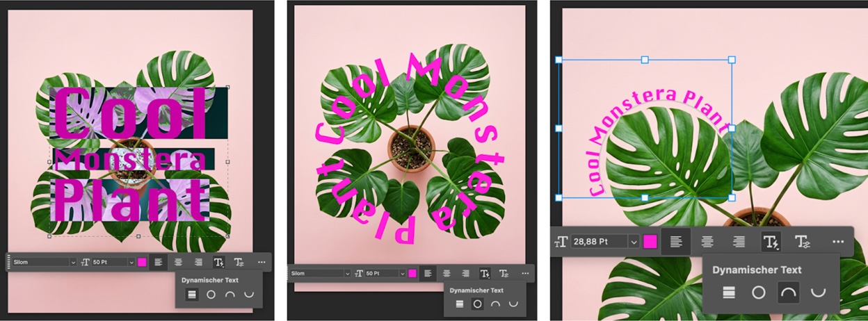Open text properties icon in the circular-text image's toolbar
Image resolution: width=868 pixels, height=321 pixels.
tap(504, 273)
